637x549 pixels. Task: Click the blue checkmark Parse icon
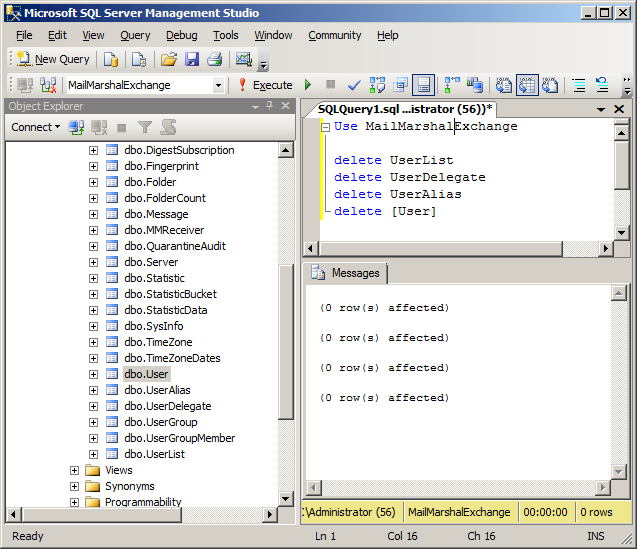[353, 85]
